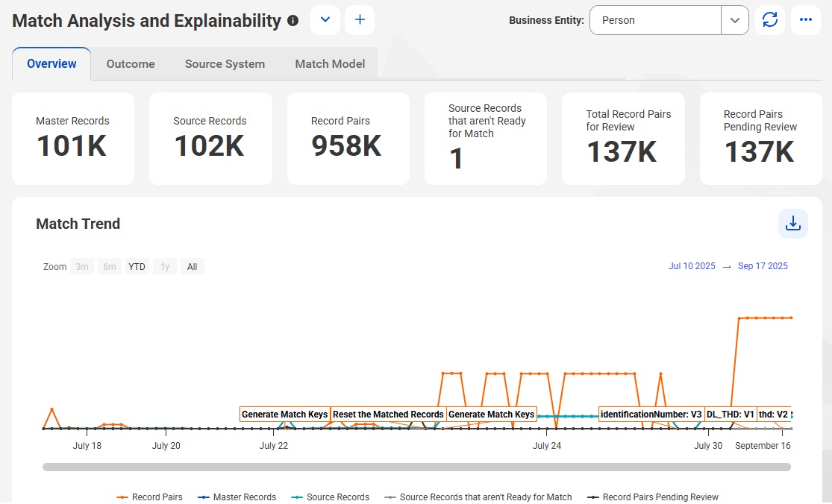Click the plus button to add a dashboard
This screenshot has width=832, height=504.
[360, 20]
